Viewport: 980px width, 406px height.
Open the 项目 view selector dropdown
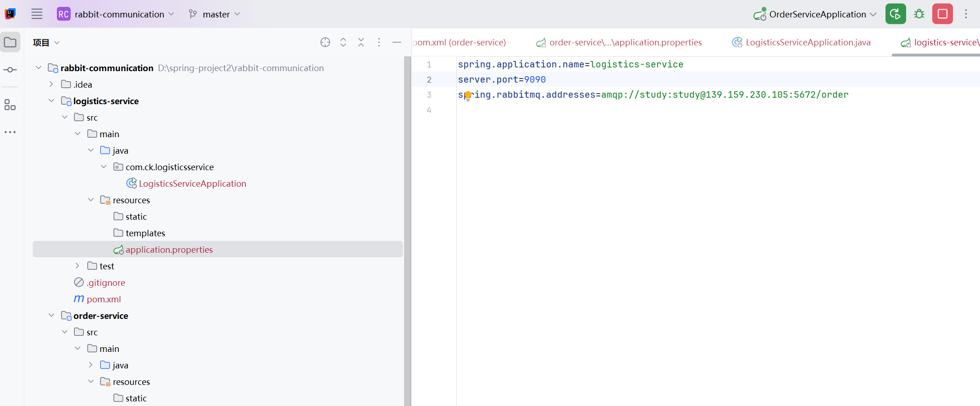click(x=46, y=43)
